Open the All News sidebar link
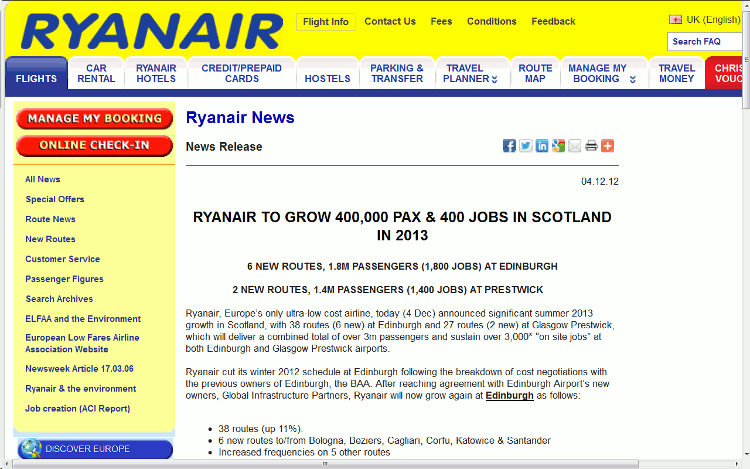The height and width of the screenshot is (469, 750). click(43, 179)
